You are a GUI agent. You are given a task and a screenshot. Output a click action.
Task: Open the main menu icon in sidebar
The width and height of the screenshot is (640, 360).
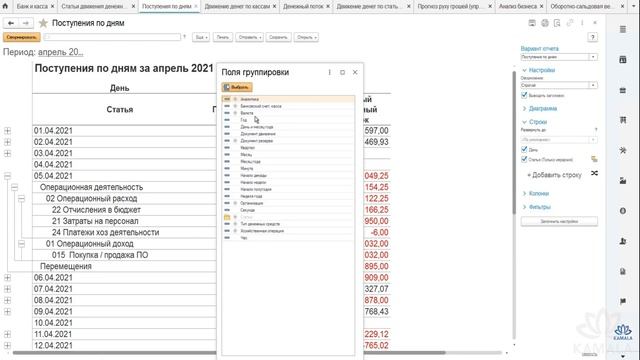(622, 29)
